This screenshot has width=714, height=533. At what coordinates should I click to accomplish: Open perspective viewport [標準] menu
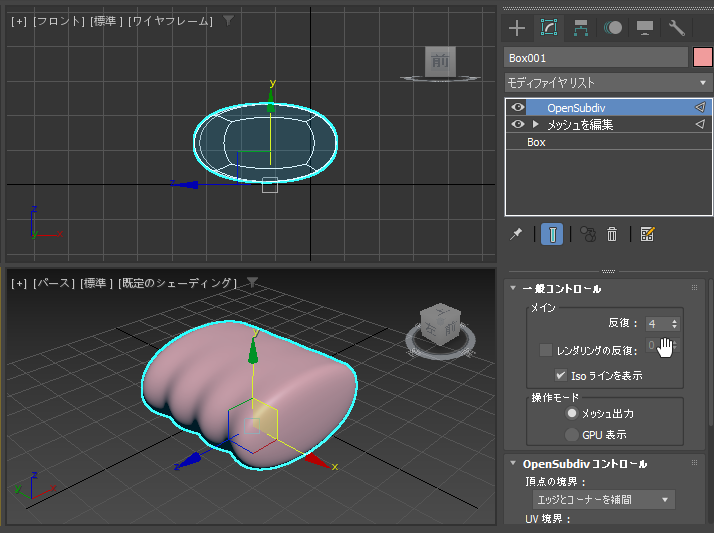pyautogui.click(x=97, y=283)
